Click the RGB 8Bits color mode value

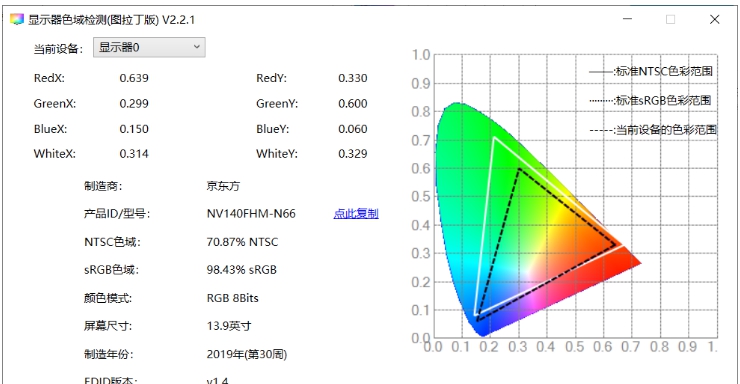[233, 298]
